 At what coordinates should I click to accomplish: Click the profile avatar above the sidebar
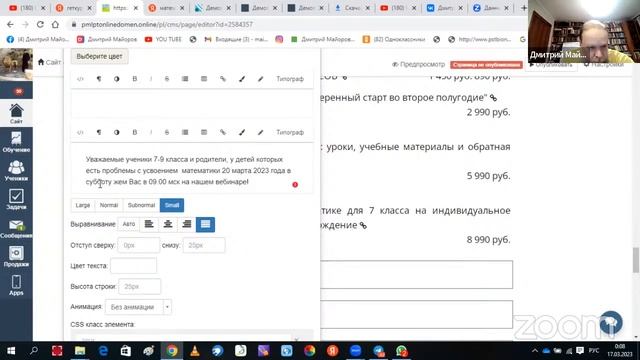[16, 64]
